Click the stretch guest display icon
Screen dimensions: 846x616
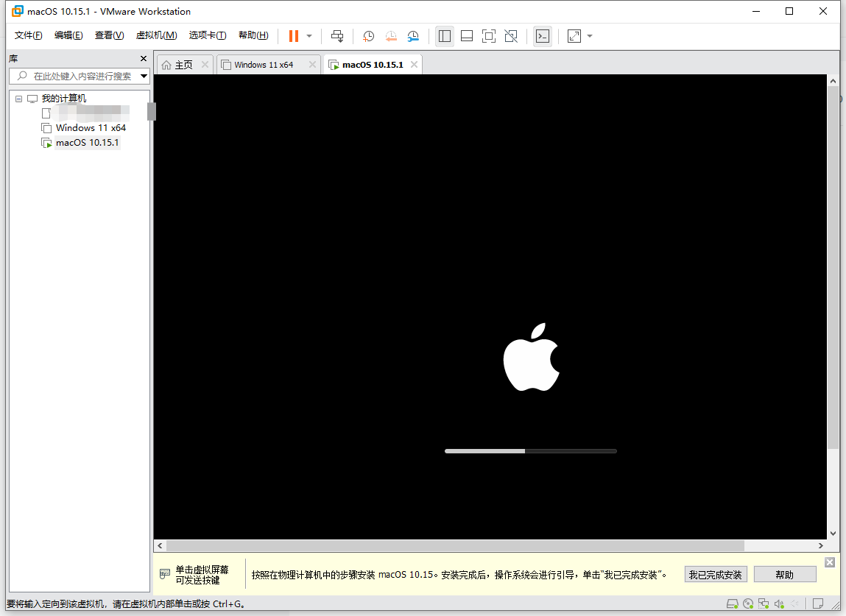574,36
